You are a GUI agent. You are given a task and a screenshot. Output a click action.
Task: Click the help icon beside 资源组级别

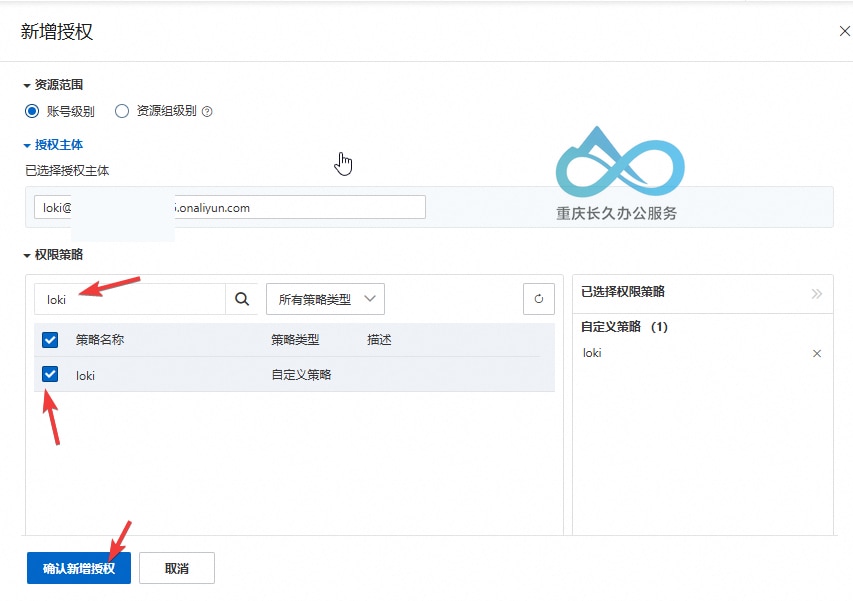[x=207, y=111]
